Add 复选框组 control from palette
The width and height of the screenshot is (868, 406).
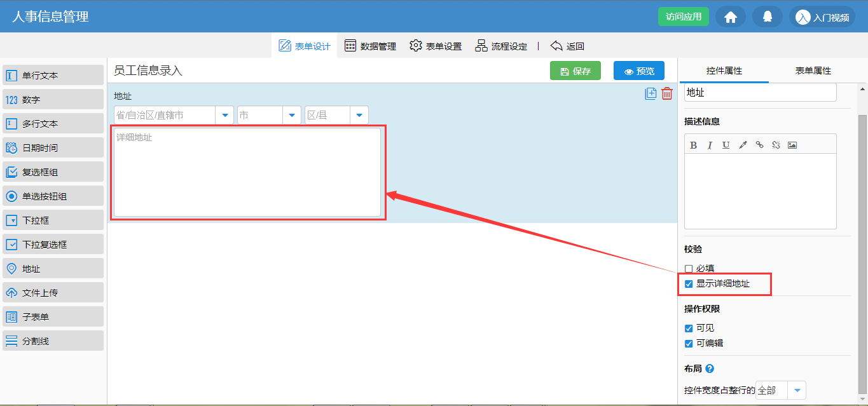(x=53, y=172)
